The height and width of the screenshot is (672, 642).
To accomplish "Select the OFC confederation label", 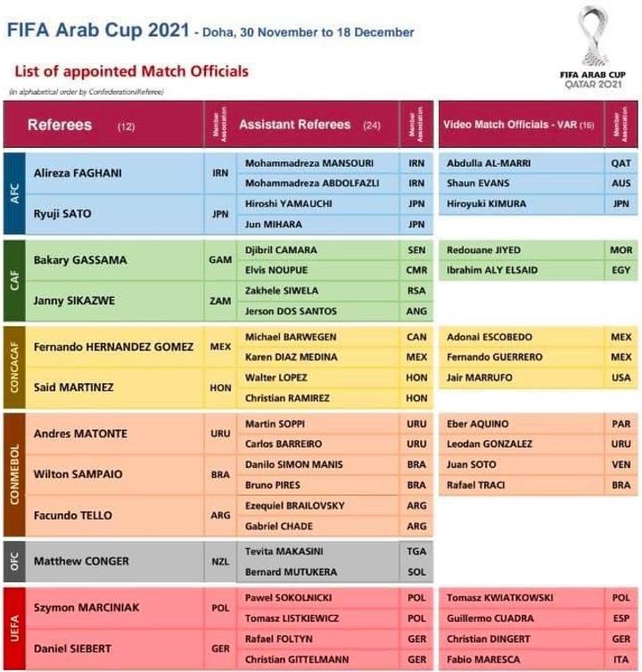I will pos(14,561).
